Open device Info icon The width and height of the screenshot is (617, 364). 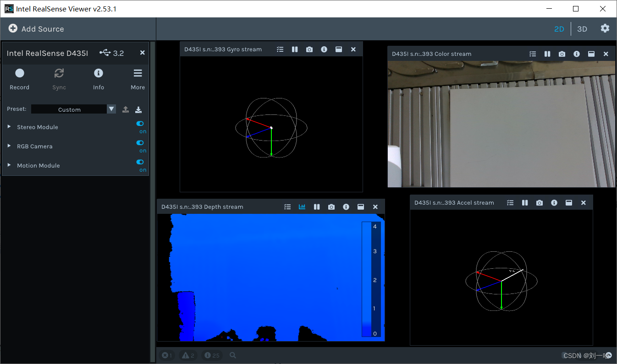click(x=98, y=73)
